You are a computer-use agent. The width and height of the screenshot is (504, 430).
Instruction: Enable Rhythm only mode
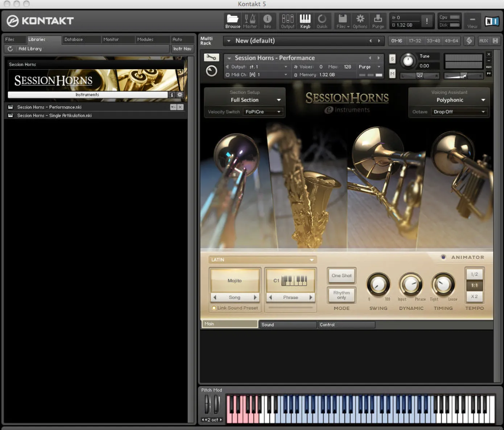[x=342, y=295]
